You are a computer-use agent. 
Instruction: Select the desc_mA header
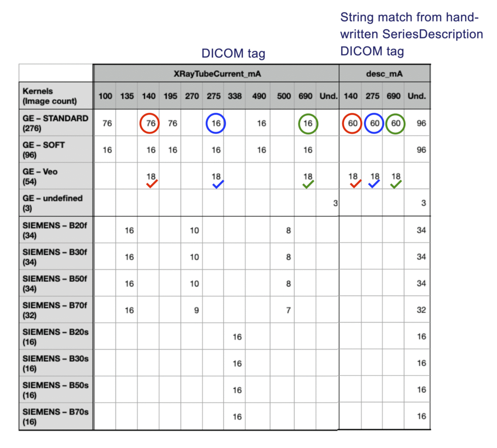tap(384, 73)
